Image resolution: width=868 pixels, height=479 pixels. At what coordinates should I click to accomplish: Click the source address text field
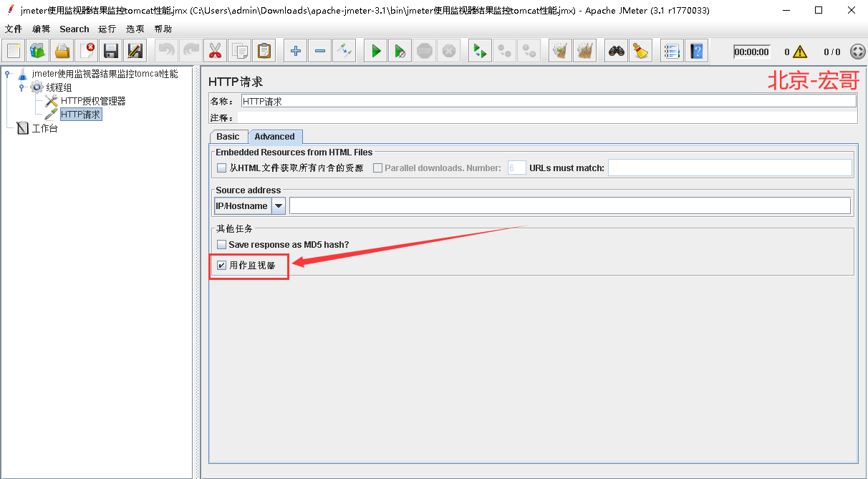tap(569, 206)
